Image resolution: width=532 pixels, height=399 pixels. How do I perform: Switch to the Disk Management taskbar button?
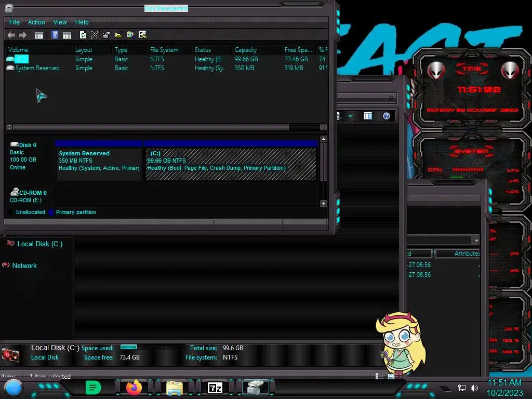point(256,388)
